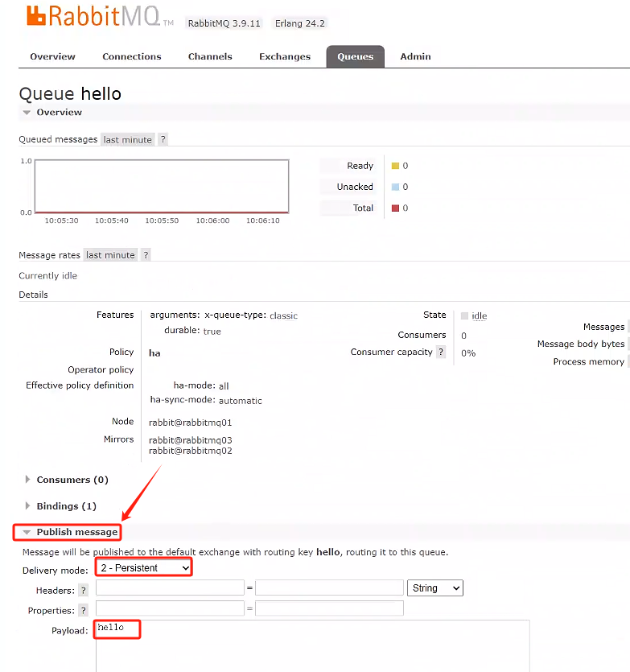Open the Overview tab
Screen dimensions: 630x672
[x=53, y=56]
